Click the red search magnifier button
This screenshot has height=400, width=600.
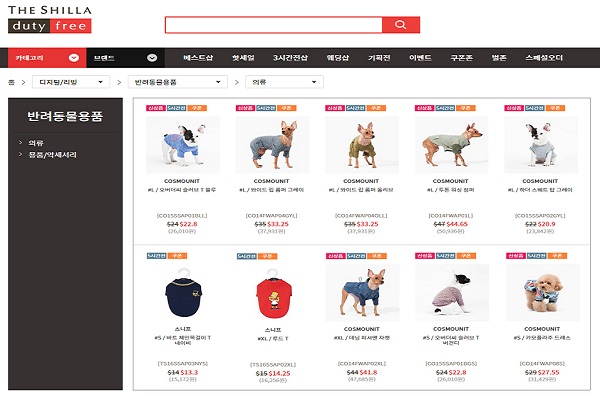coord(401,25)
